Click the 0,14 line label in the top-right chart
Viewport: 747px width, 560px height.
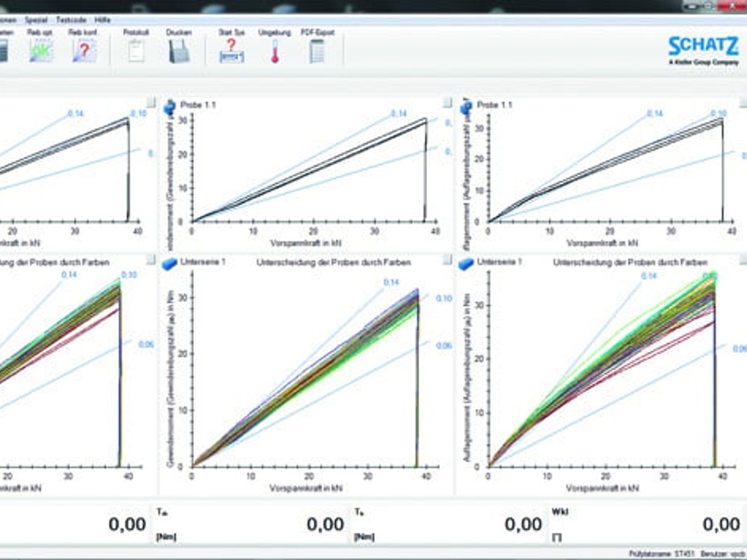[655, 113]
